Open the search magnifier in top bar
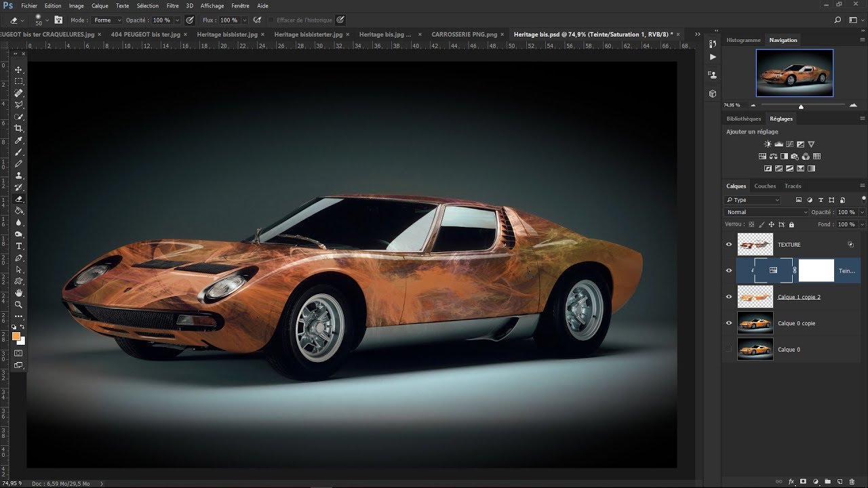The height and width of the screenshot is (488, 868). point(838,20)
